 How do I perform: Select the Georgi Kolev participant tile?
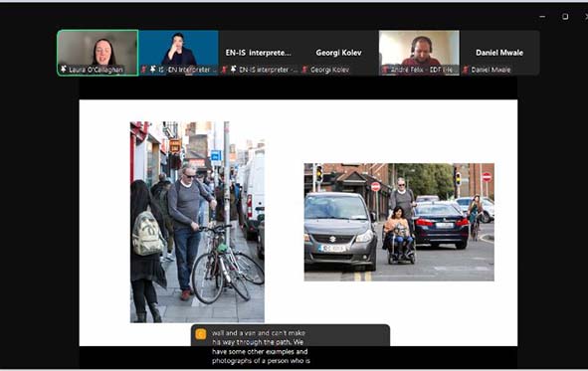point(338,53)
